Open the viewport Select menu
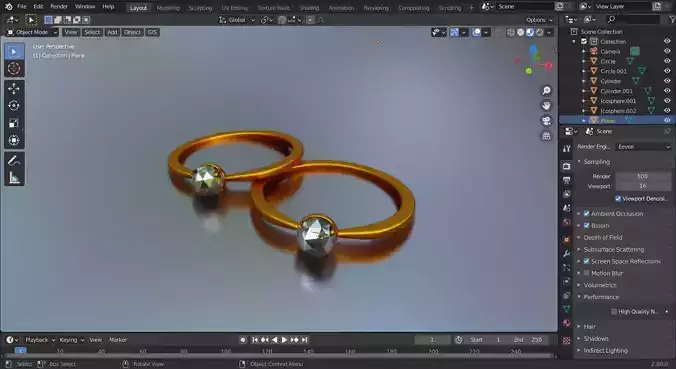This screenshot has width=676, height=369. pos(92,32)
